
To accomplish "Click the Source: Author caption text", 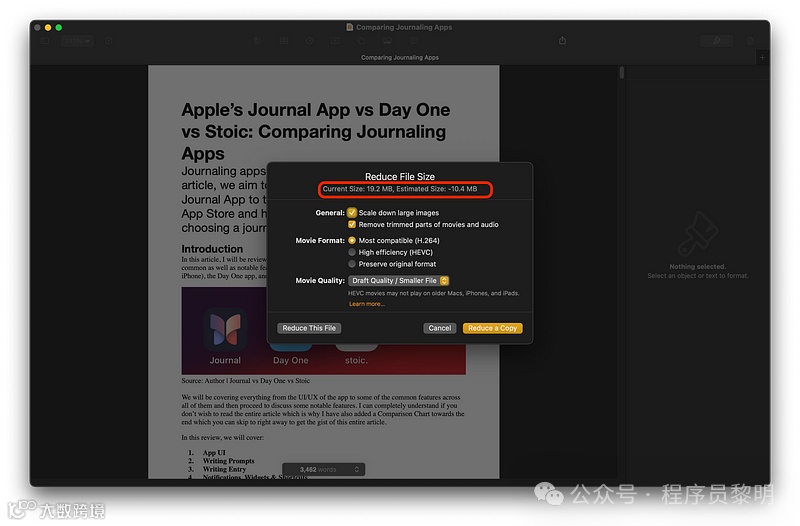I will [245, 381].
